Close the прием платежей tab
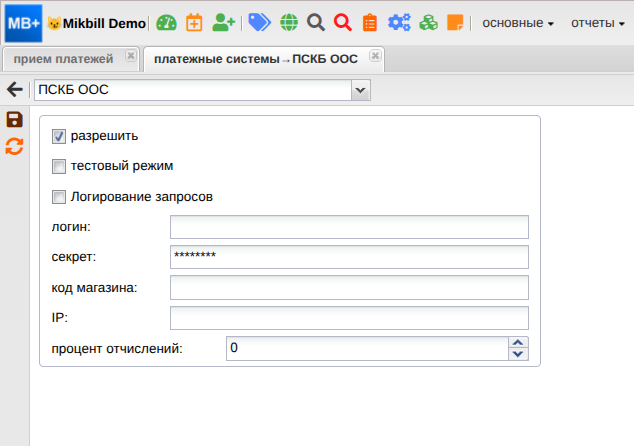 pyautogui.click(x=131, y=55)
